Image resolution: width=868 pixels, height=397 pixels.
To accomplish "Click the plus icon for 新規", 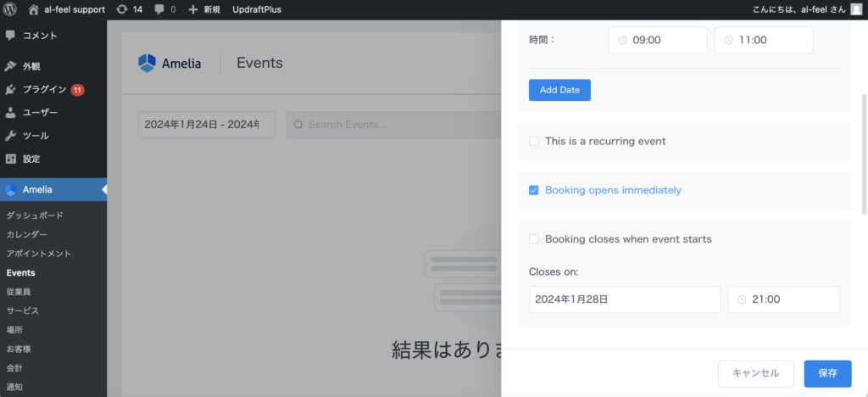I will 193,9.
